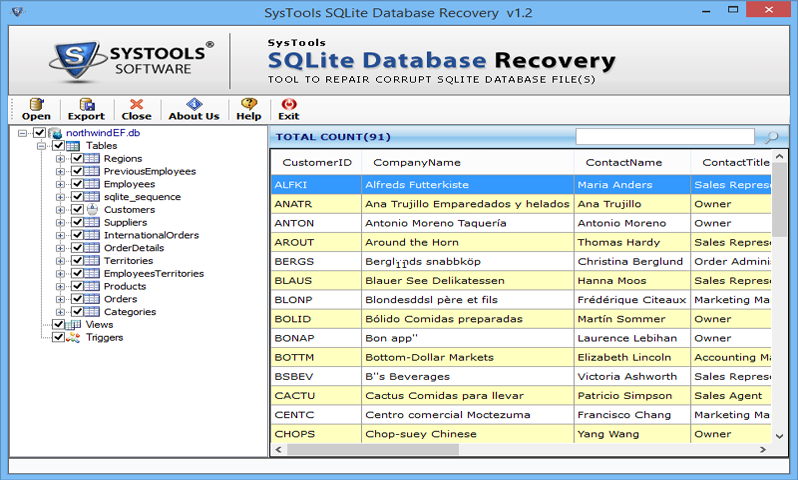Viewport: 798px width, 480px height.
Task: Click the InternationalOrders table icon
Action: point(92,235)
